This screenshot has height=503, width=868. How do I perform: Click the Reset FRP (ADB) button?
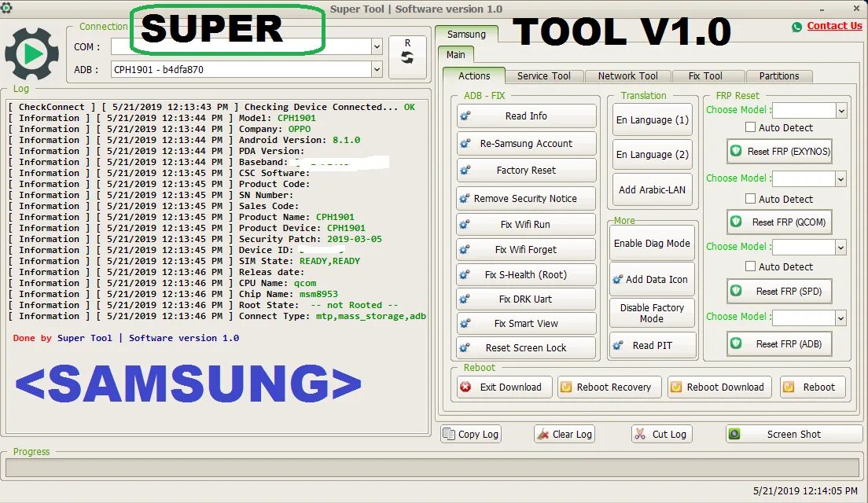[779, 343]
